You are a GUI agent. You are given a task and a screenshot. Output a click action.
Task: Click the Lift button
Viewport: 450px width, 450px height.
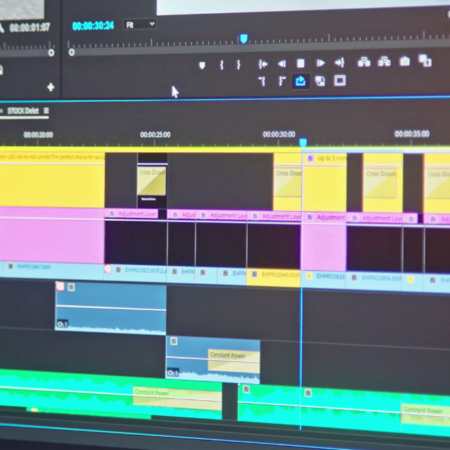tap(364, 62)
